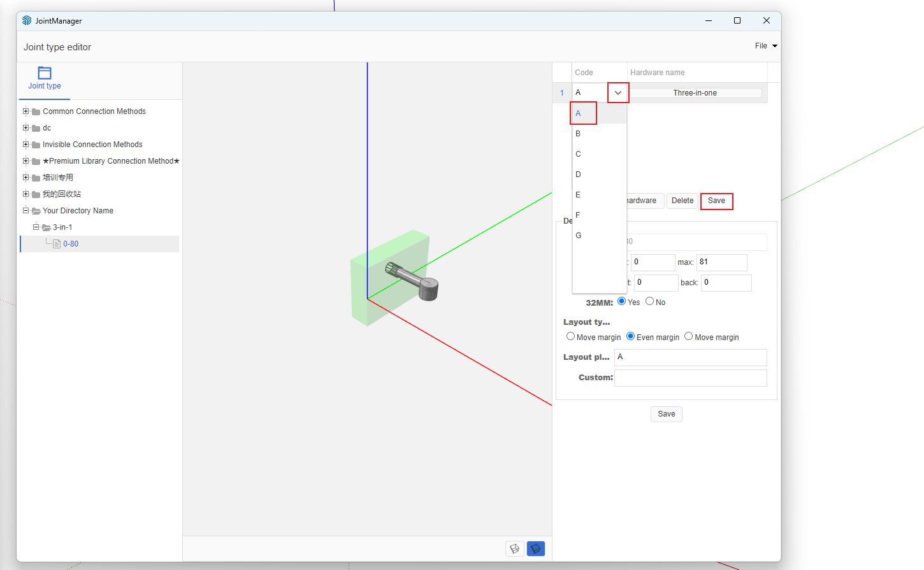Click the dc folder icon
Viewport: 924px width, 570px height.
point(36,129)
